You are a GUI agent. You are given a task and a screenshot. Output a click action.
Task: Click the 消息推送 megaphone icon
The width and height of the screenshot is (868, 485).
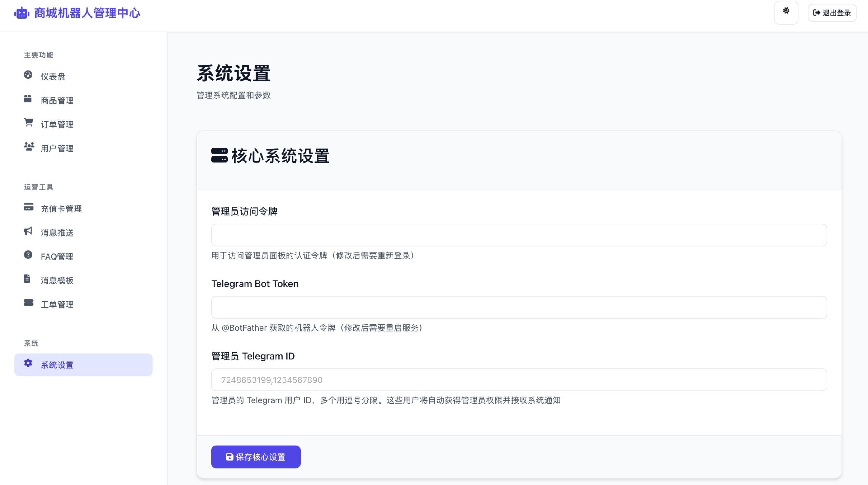point(28,231)
